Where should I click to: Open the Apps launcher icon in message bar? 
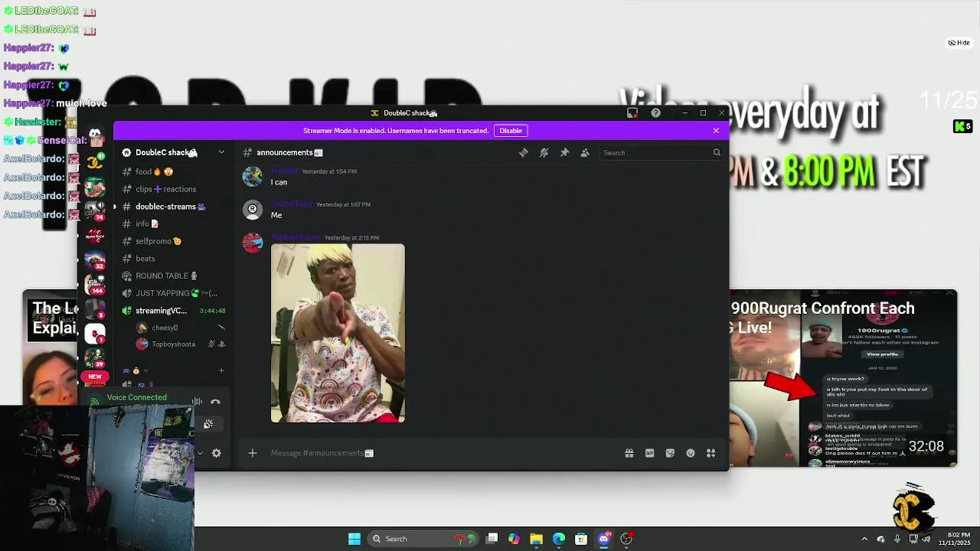pos(711,453)
